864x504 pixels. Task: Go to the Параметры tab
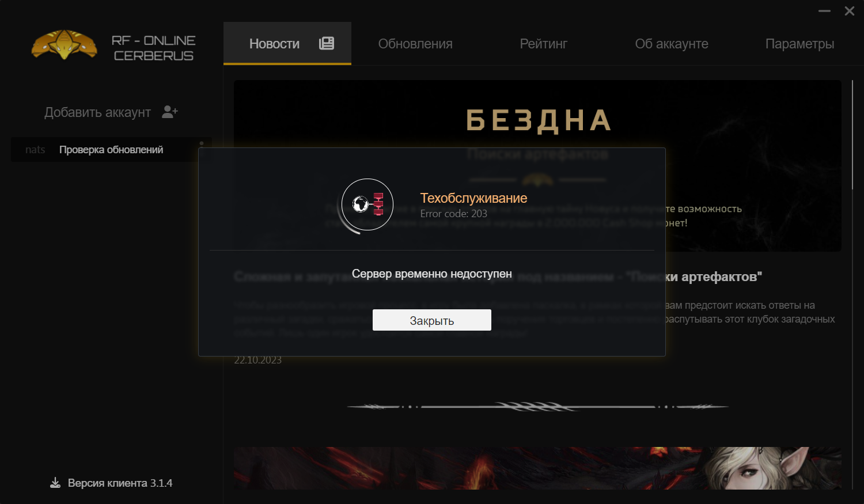(x=799, y=44)
